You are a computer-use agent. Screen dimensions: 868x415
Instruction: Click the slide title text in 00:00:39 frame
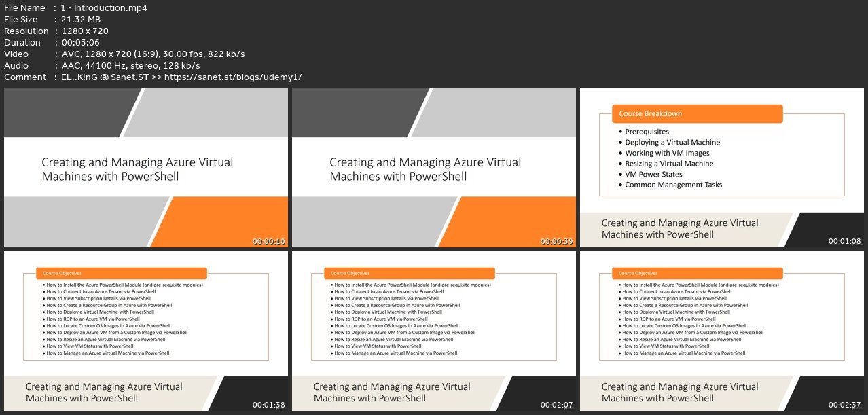click(425, 169)
